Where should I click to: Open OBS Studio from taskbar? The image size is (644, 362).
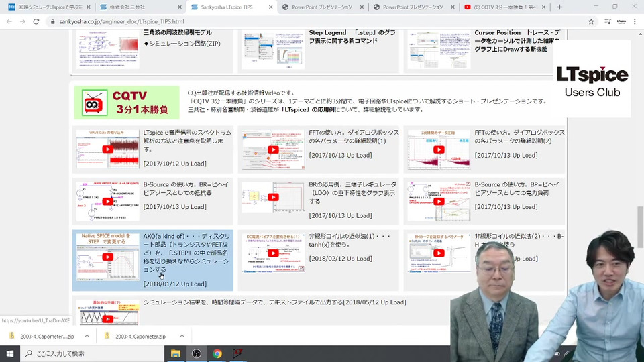click(x=197, y=353)
